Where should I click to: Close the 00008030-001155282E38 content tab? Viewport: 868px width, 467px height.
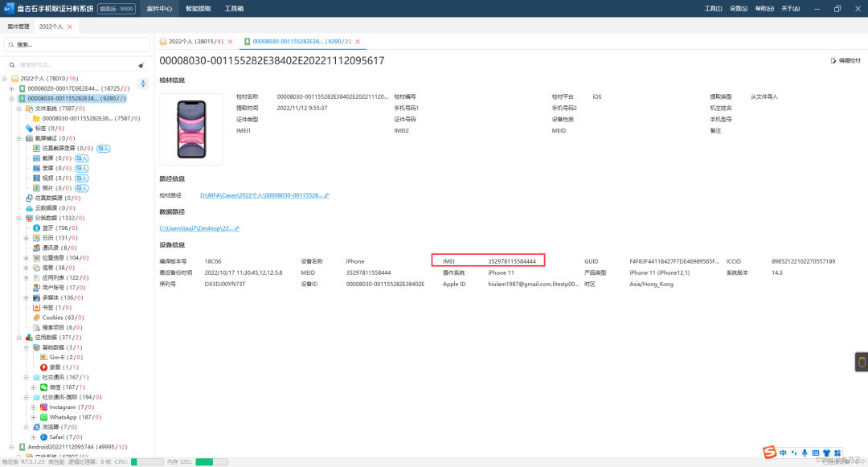pyautogui.click(x=358, y=42)
